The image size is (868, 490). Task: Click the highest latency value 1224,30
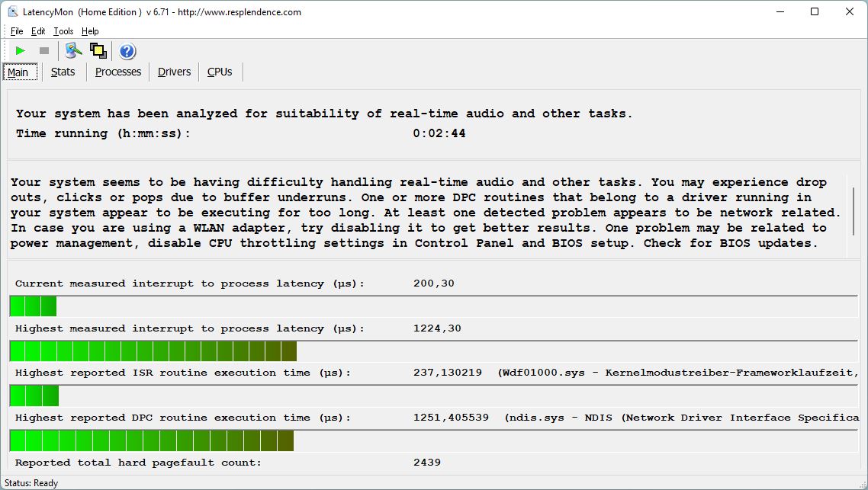click(437, 328)
